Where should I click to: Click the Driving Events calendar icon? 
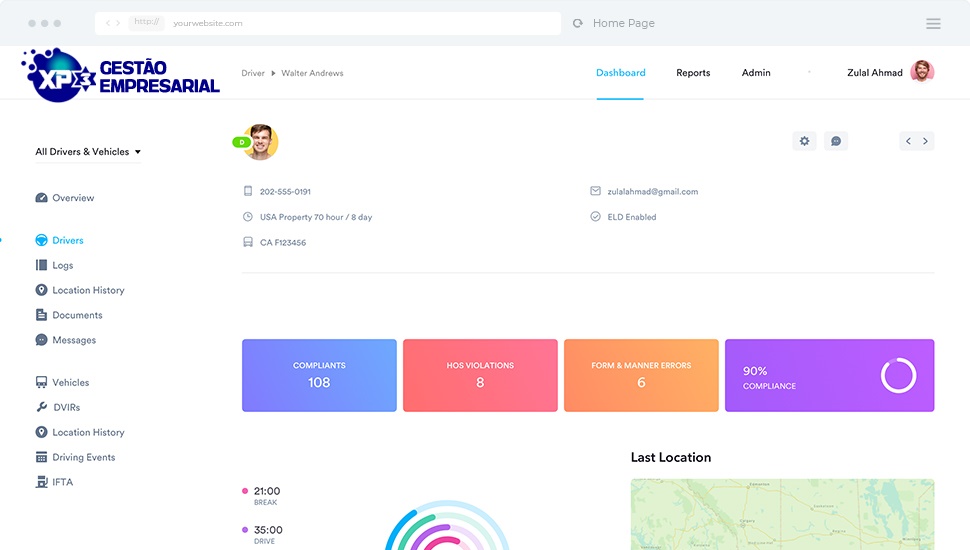41,457
